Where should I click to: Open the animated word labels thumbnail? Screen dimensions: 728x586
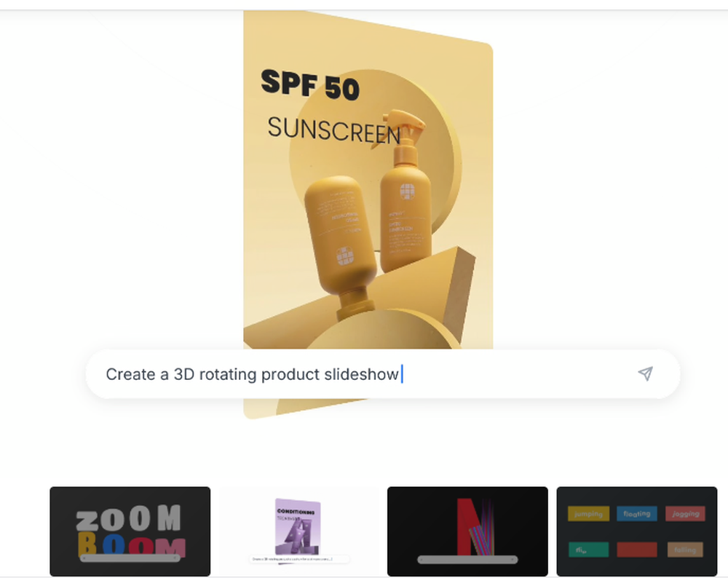tap(636, 531)
